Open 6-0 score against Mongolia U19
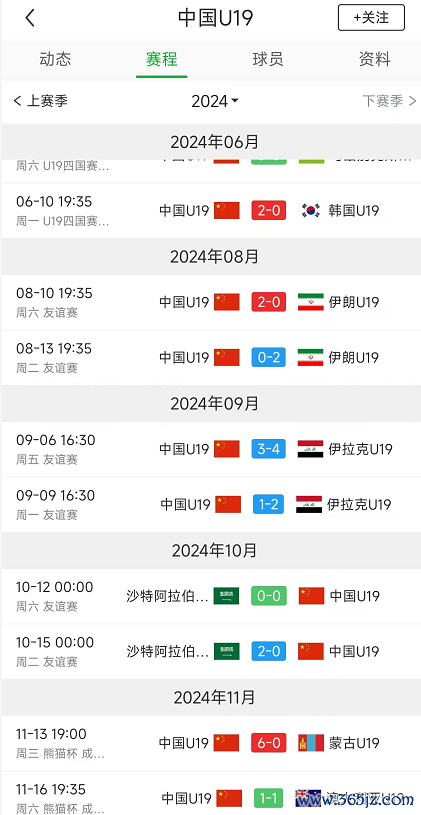421x815 pixels. pyautogui.click(x=269, y=743)
